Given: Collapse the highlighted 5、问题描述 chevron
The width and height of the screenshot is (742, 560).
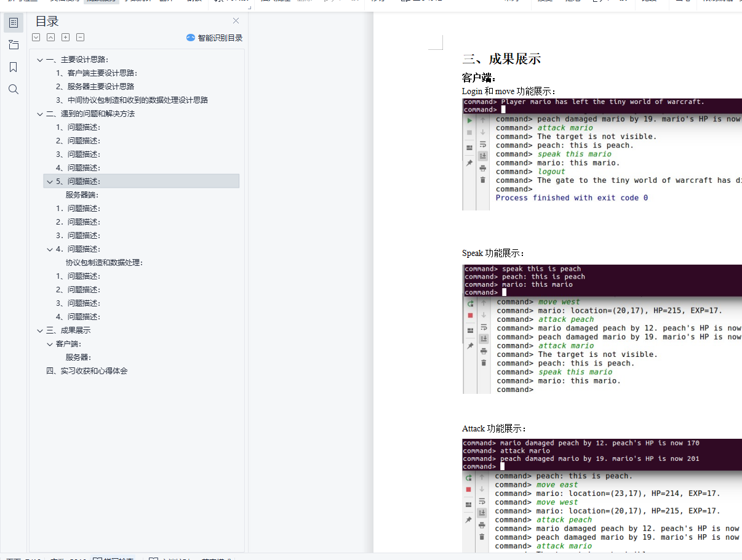Looking at the screenshot, I should point(50,182).
